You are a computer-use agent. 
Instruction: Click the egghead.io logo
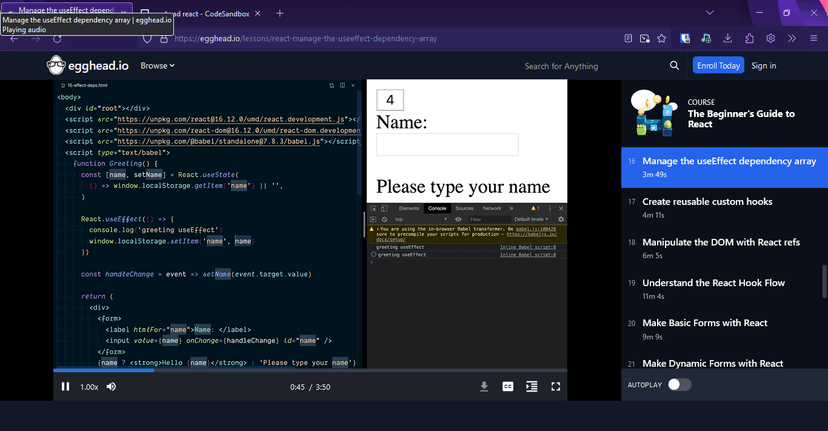point(89,66)
